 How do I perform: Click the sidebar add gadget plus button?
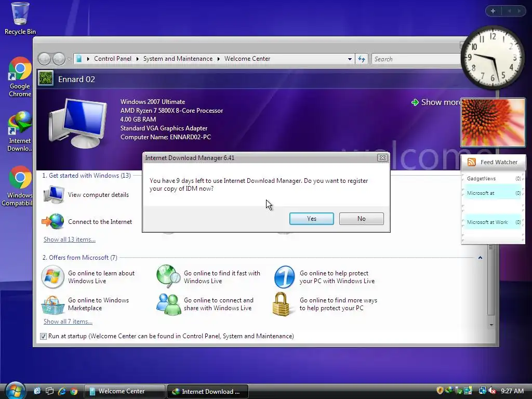[493, 11]
